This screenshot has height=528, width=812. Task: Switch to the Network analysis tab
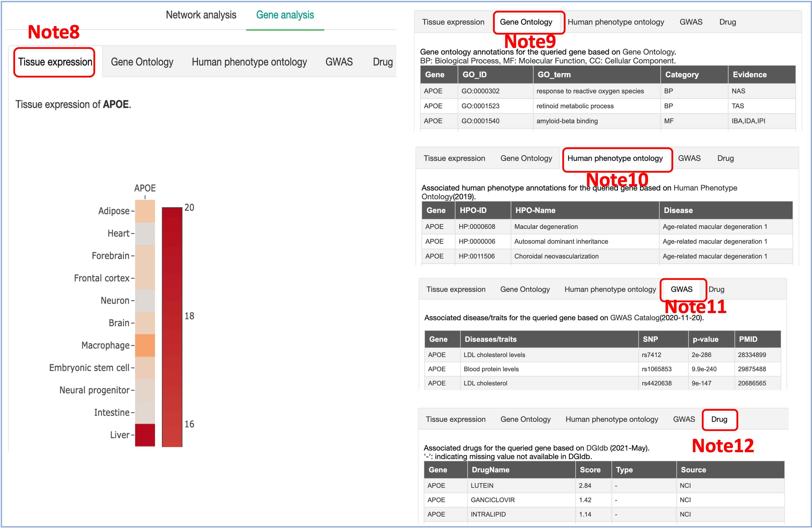[201, 15]
